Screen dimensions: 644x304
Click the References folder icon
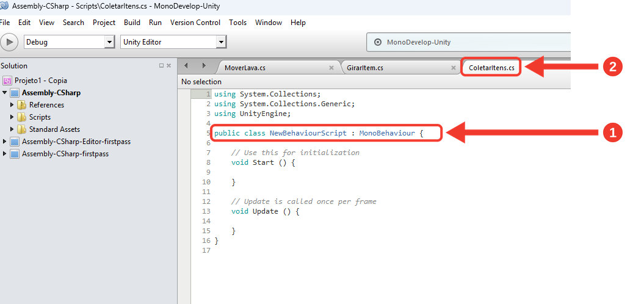(x=22, y=105)
